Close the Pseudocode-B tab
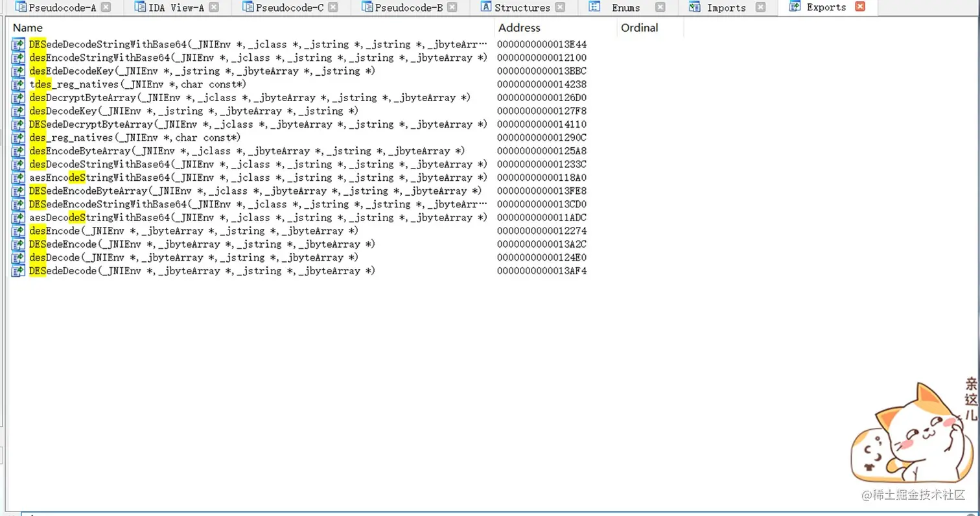This screenshot has width=980, height=516. click(x=452, y=7)
